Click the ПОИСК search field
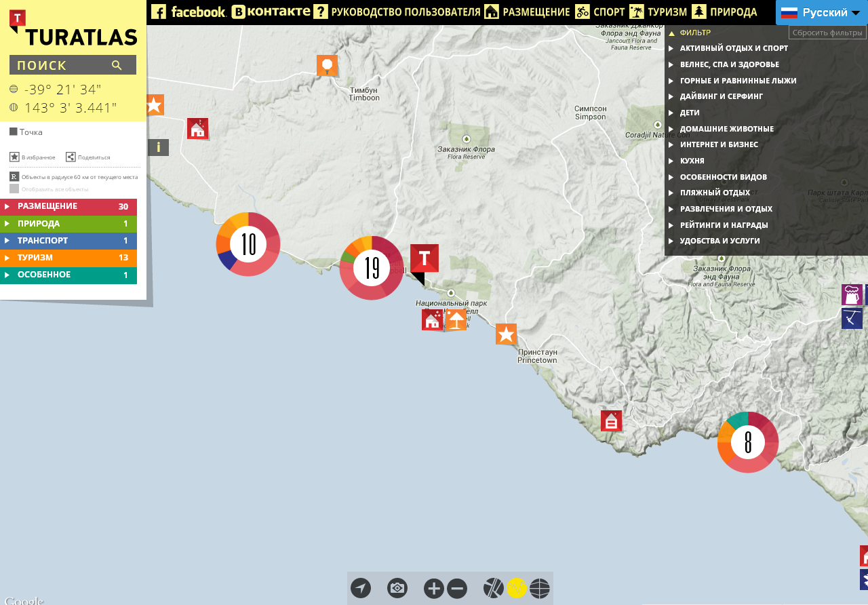868x605 pixels. click(x=73, y=65)
